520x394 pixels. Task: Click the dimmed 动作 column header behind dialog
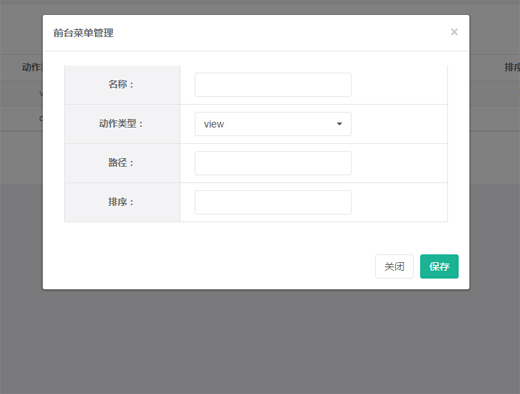pos(32,67)
